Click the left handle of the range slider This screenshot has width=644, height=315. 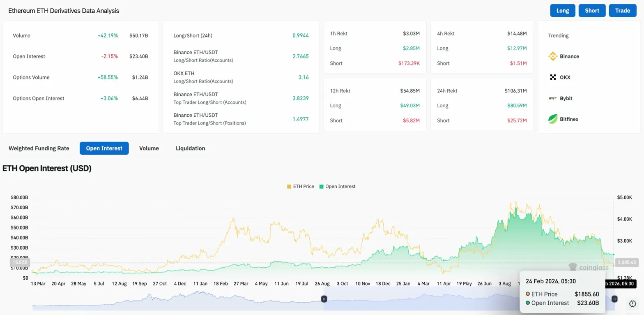click(324, 299)
